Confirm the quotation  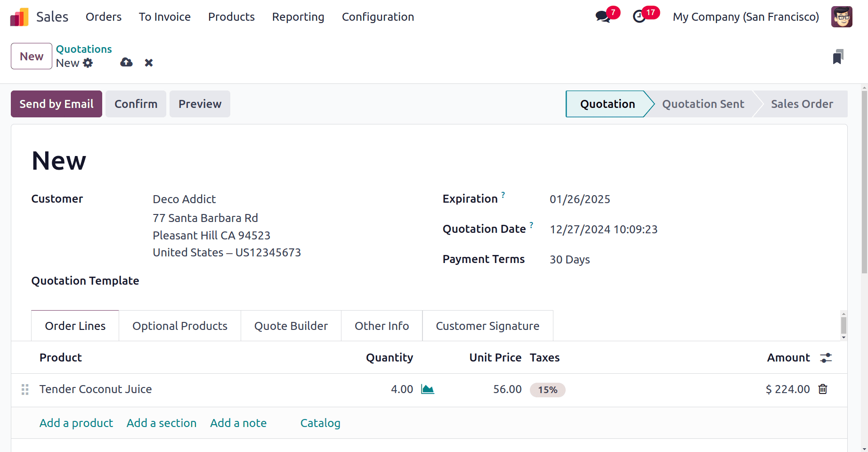[x=136, y=104]
